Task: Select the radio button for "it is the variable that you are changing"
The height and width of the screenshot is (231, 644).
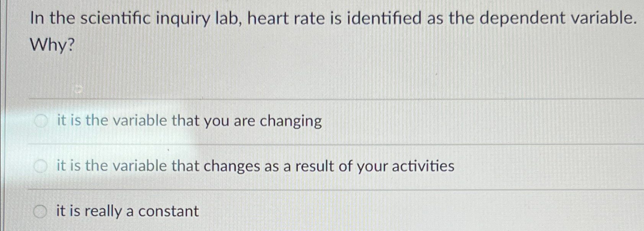Action: click(x=41, y=121)
